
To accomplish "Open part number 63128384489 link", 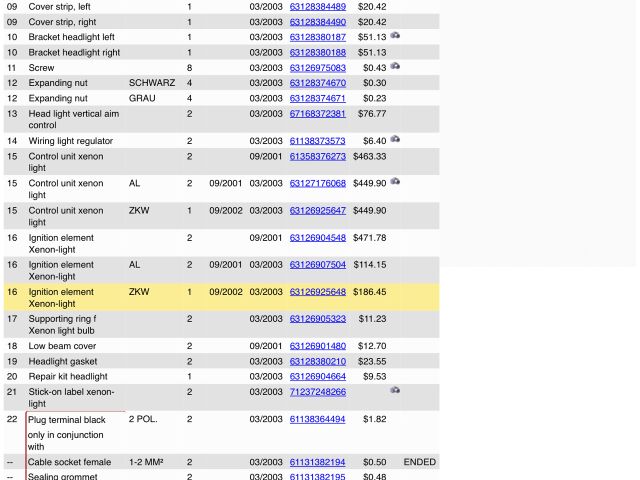I will point(317,6).
